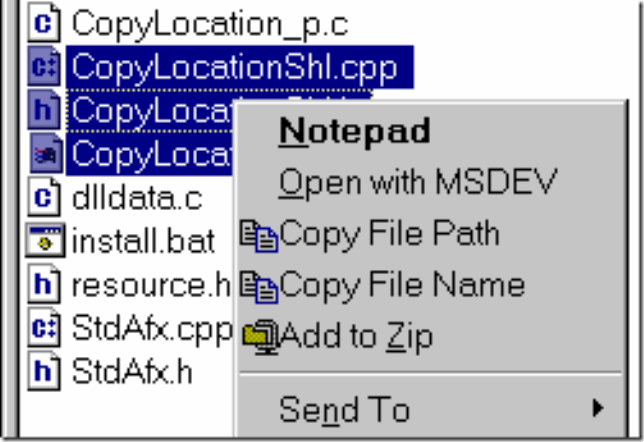Click the selected header file icon
The height and width of the screenshot is (442, 644).
pos(44,110)
